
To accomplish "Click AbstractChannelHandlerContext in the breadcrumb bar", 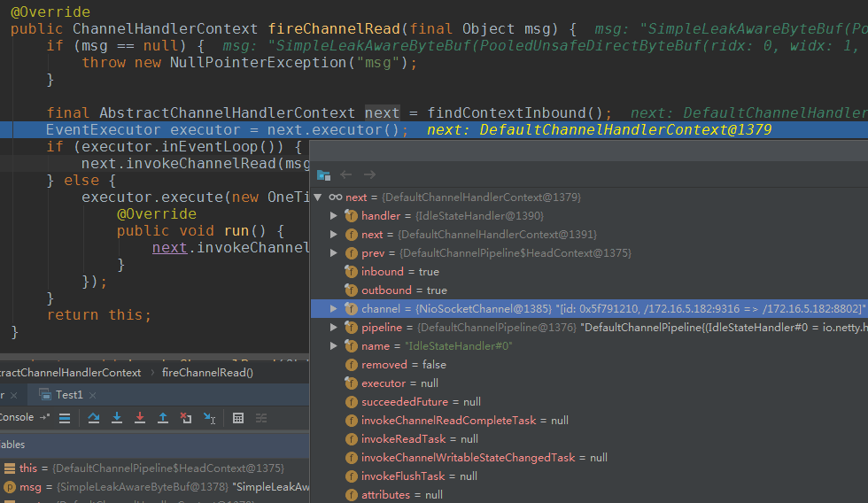I will coord(70,373).
